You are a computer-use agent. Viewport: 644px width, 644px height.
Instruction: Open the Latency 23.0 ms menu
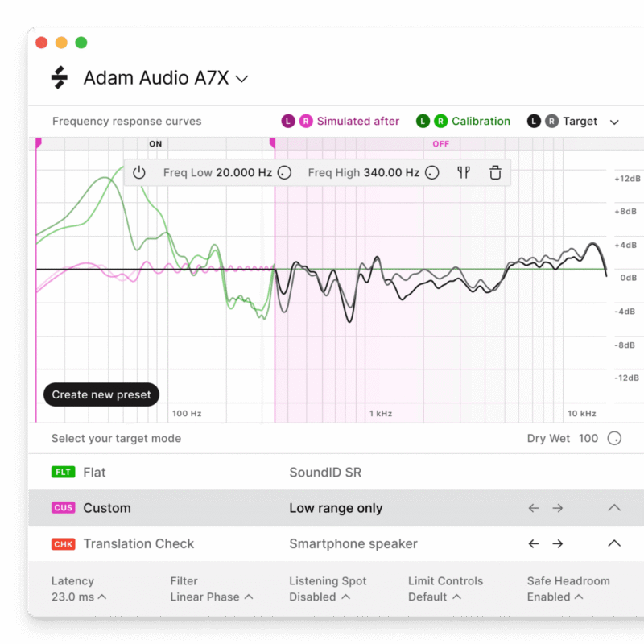coord(79,589)
